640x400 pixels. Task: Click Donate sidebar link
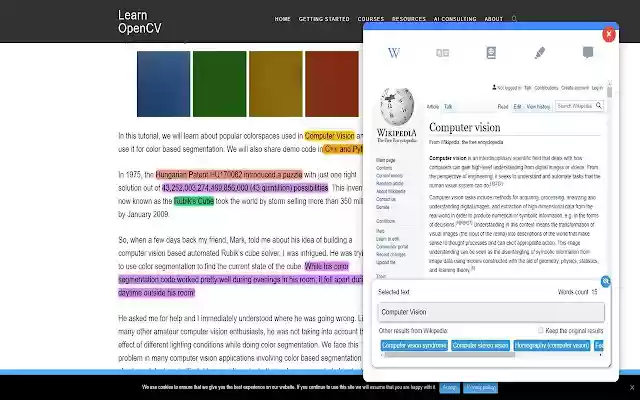pyautogui.click(x=382, y=207)
